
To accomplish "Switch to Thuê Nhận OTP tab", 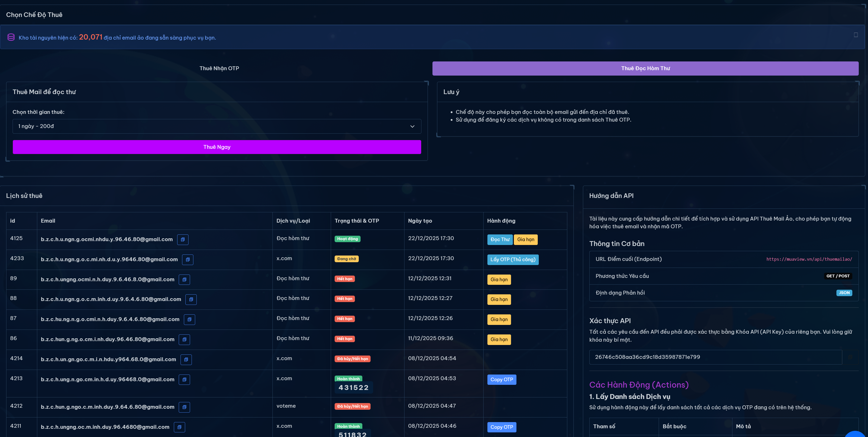I will click(219, 68).
